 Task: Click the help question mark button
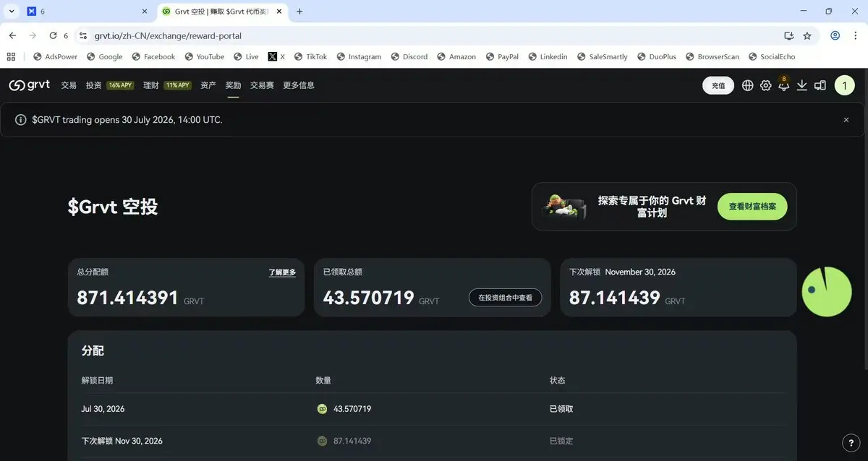coord(851,443)
